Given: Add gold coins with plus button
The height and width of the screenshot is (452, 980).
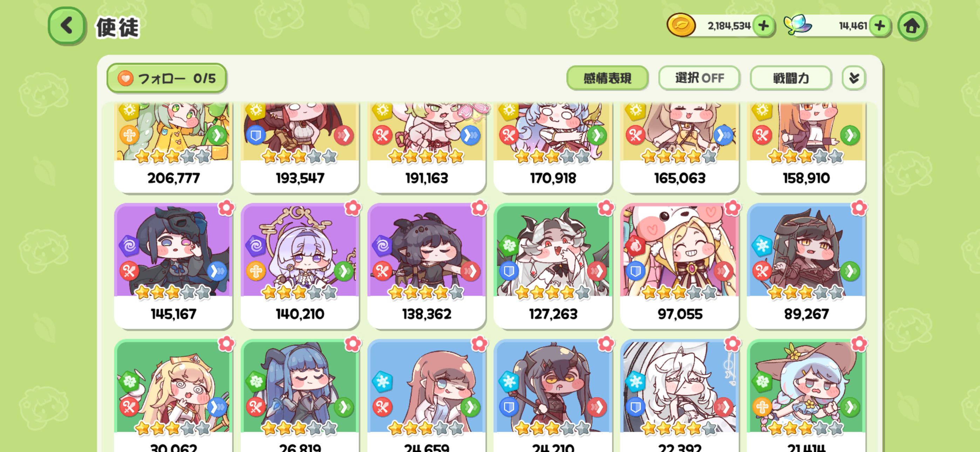Looking at the screenshot, I should pyautogui.click(x=763, y=26).
